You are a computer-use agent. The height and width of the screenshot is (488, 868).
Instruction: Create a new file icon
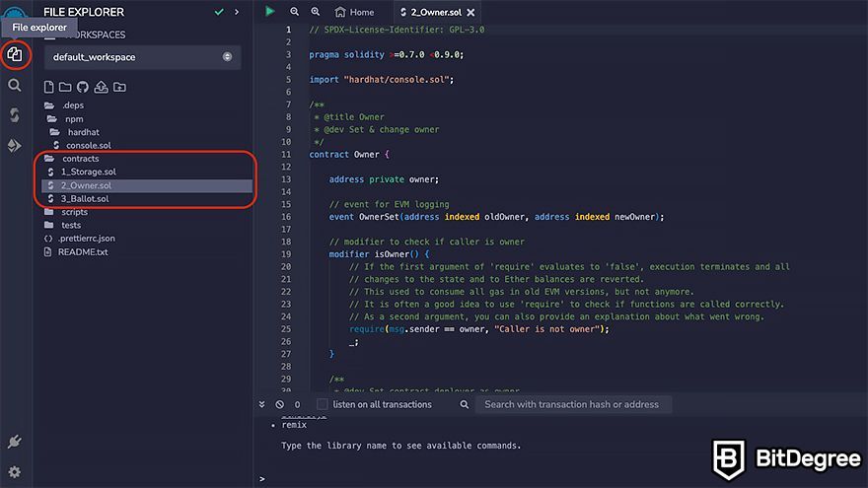[48, 87]
